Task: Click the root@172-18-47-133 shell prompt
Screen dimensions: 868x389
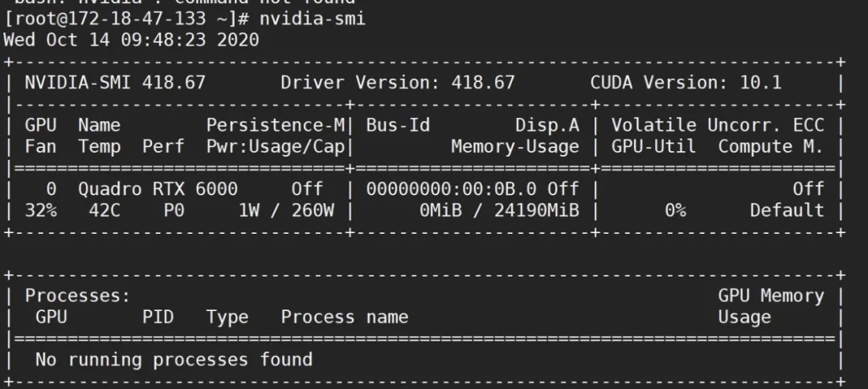Action: coord(127,18)
